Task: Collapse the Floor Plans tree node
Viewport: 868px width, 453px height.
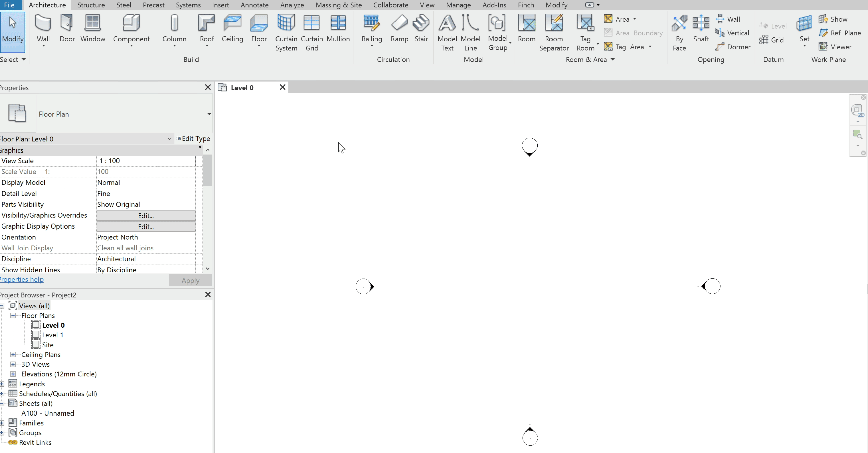Action: 13,316
